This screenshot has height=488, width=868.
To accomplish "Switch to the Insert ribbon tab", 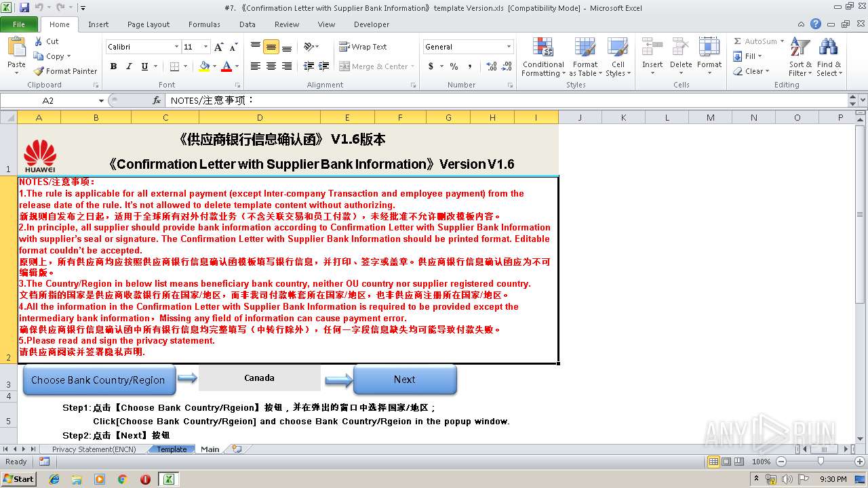I will tap(98, 24).
